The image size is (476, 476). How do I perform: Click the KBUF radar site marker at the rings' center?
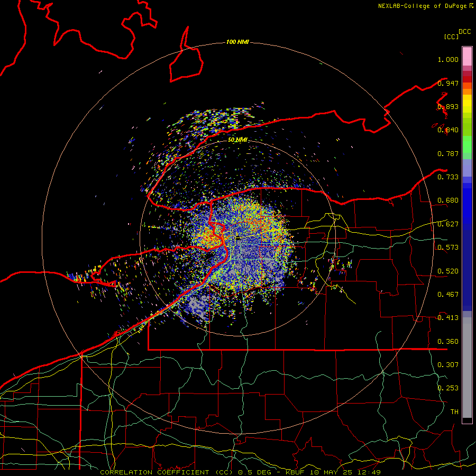[x=239, y=239]
